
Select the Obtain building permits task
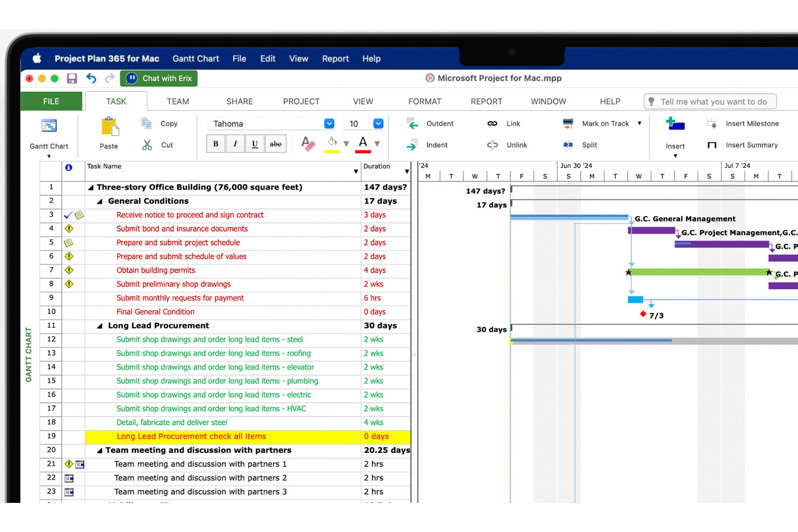click(156, 271)
